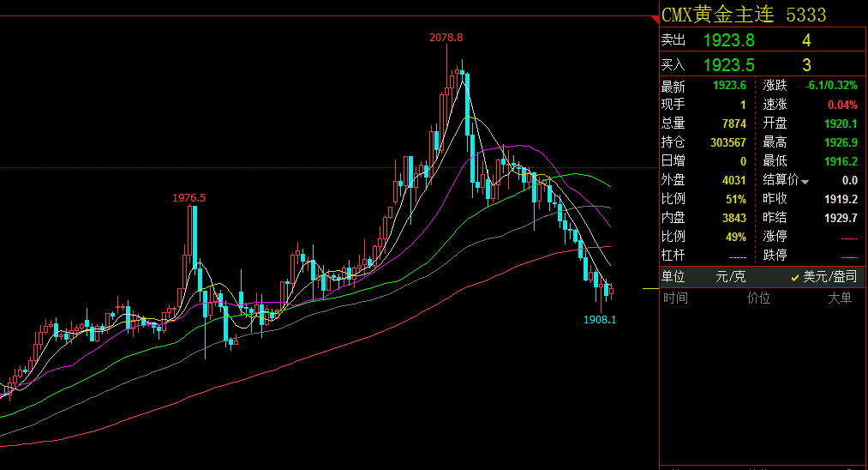
Task: Click the 涨跌 value -6.1/0.32%
Action: click(831, 86)
